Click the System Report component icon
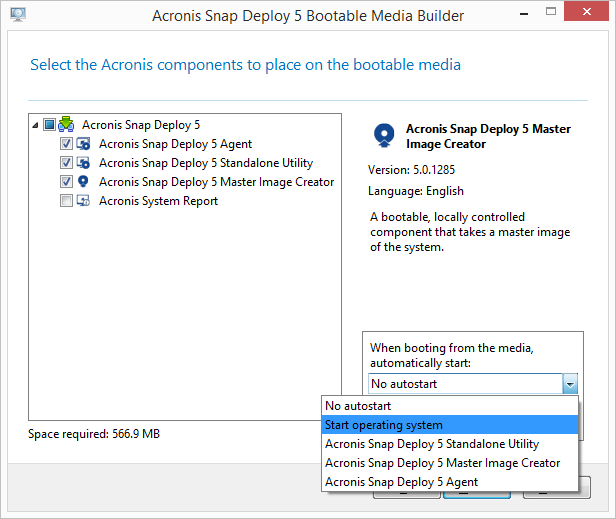Viewport: 616px width, 519px height. (x=83, y=200)
